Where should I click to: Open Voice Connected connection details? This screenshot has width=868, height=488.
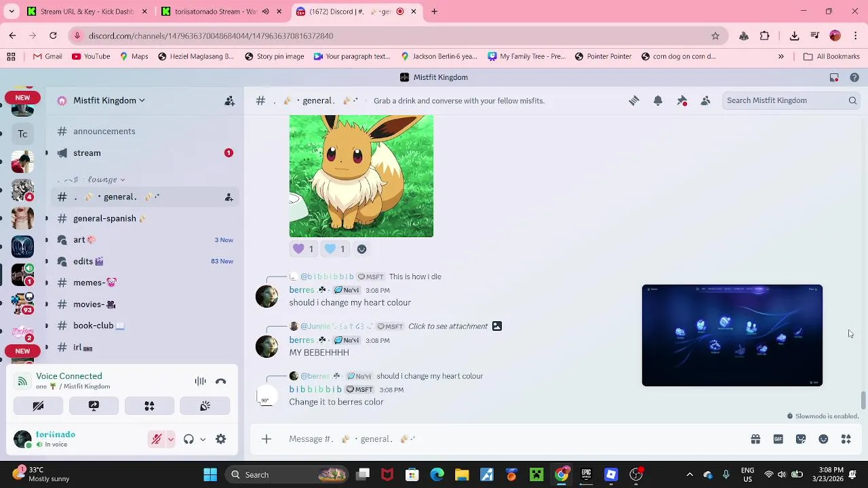pyautogui.click(x=69, y=376)
